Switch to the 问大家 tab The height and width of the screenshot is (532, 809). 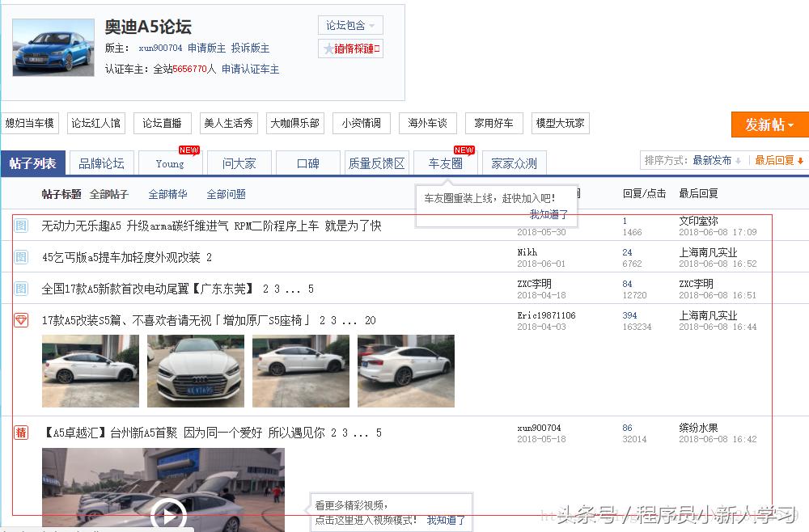tap(239, 162)
